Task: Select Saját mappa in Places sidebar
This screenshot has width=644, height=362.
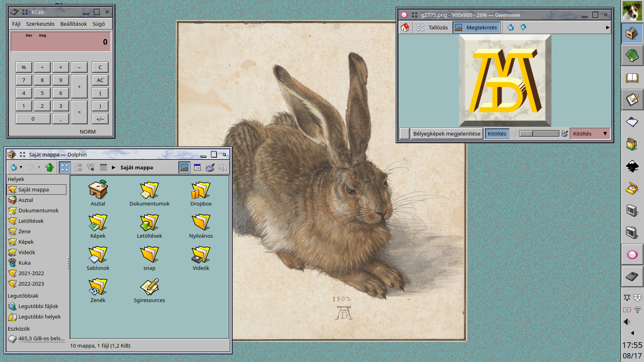Action: pyautogui.click(x=37, y=189)
